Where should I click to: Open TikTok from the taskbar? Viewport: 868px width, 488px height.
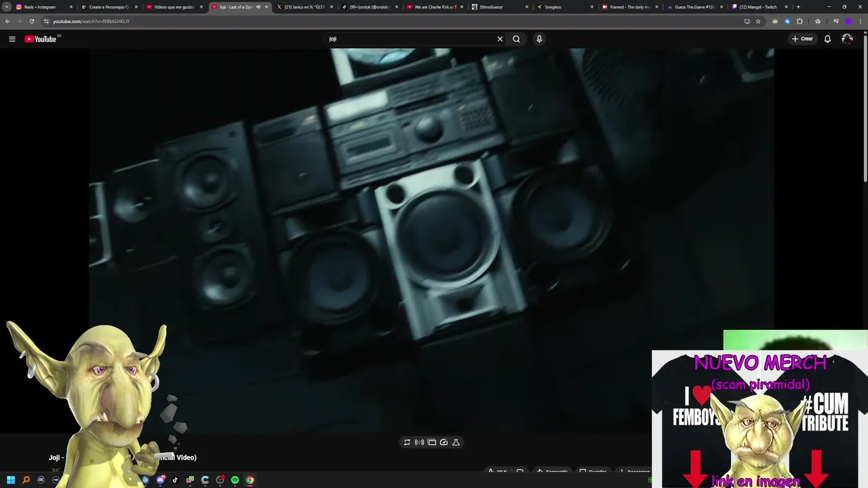[175, 480]
